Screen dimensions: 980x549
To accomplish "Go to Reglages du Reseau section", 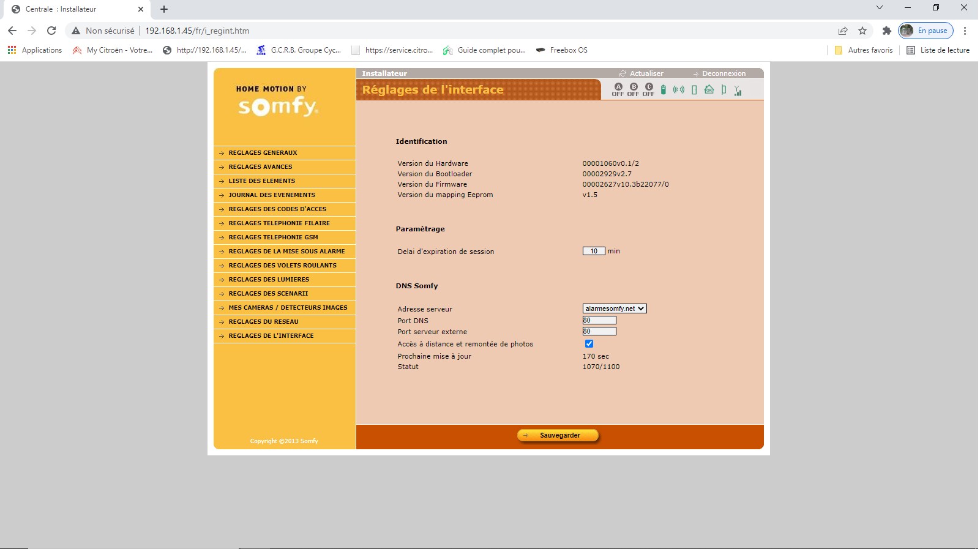I will (x=263, y=322).
